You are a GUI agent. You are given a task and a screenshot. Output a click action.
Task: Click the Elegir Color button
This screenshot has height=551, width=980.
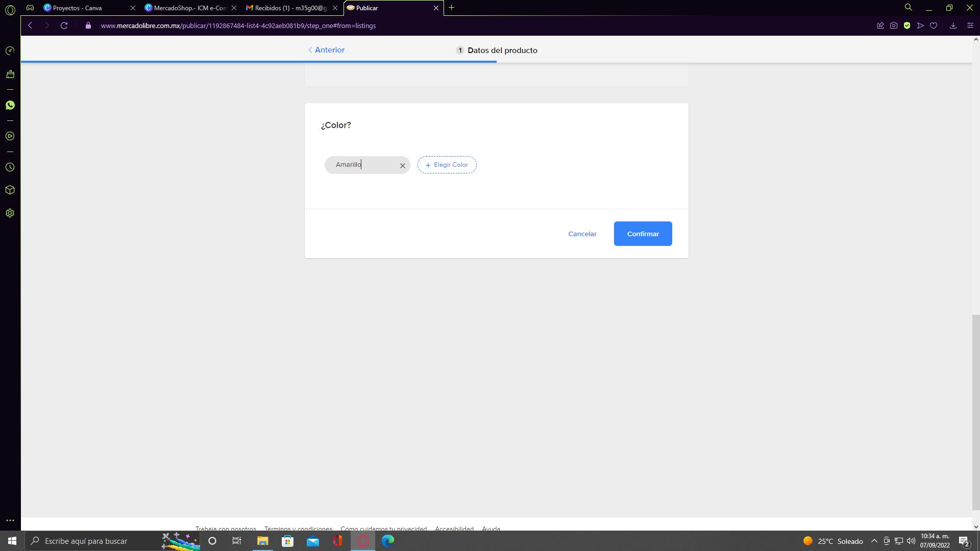pos(447,165)
